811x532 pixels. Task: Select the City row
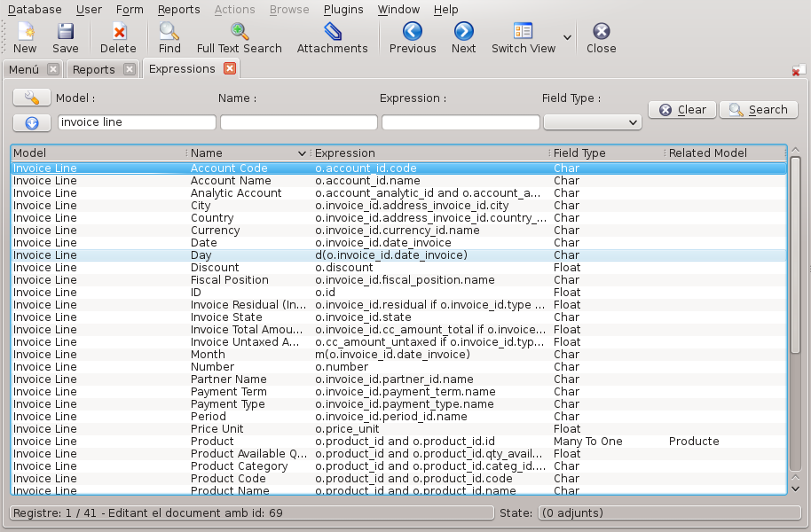point(398,205)
